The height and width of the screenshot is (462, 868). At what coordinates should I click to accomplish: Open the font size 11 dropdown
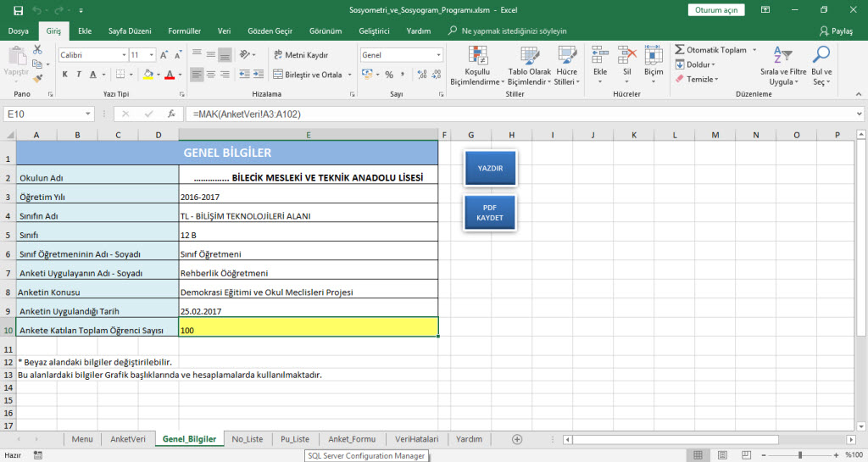pyautogui.click(x=151, y=55)
